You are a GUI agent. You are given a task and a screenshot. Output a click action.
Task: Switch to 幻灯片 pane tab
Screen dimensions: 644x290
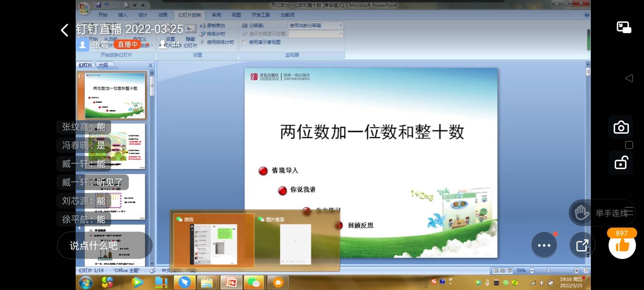click(85, 65)
